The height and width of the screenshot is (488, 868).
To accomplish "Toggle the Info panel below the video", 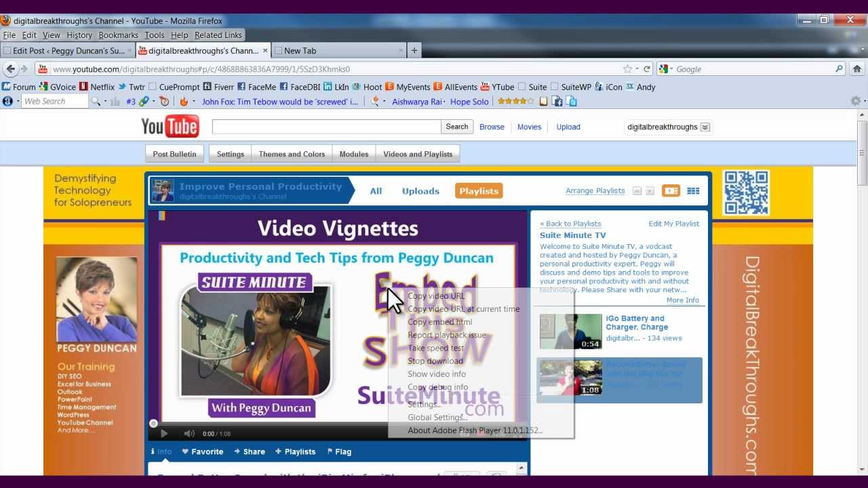I will coord(161,451).
